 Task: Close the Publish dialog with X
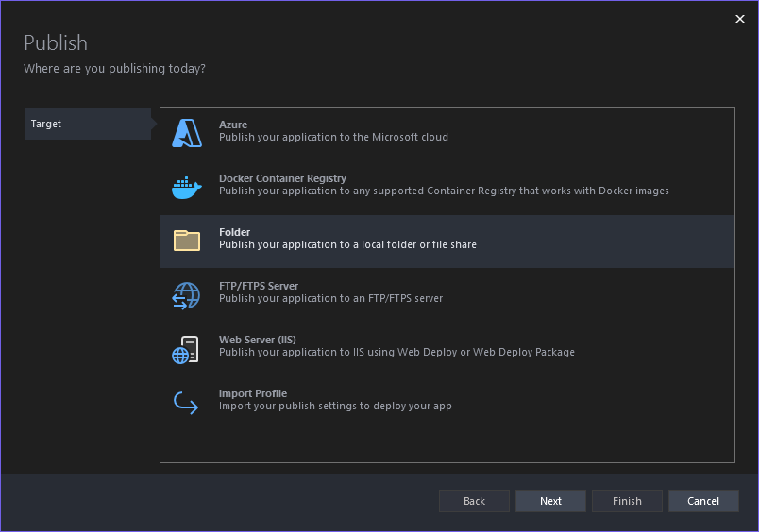(x=740, y=19)
